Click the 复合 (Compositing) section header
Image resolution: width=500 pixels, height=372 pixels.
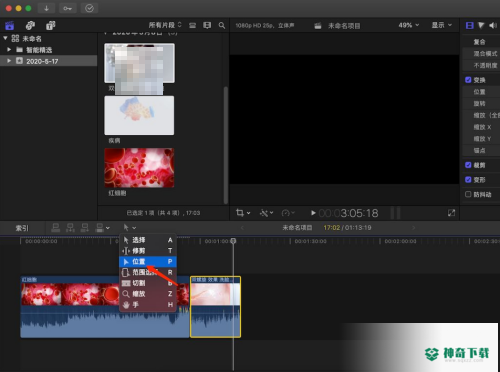[481, 42]
